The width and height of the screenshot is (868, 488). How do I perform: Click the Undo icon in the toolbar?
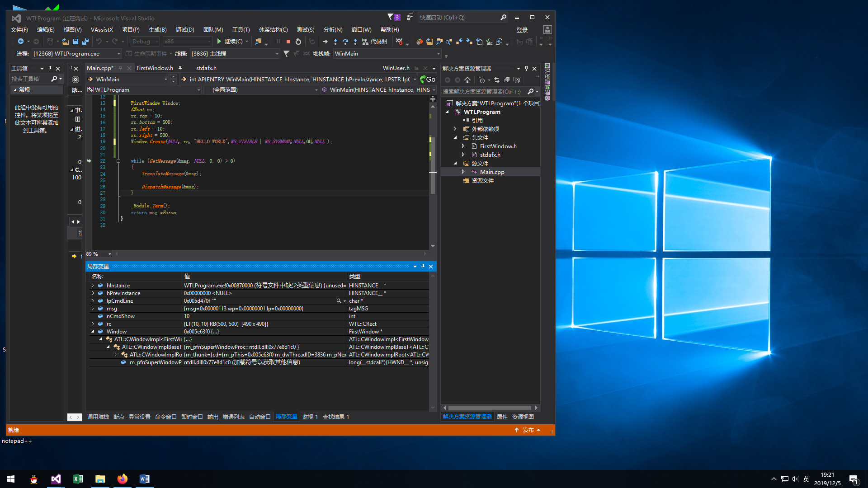coord(99,42)
